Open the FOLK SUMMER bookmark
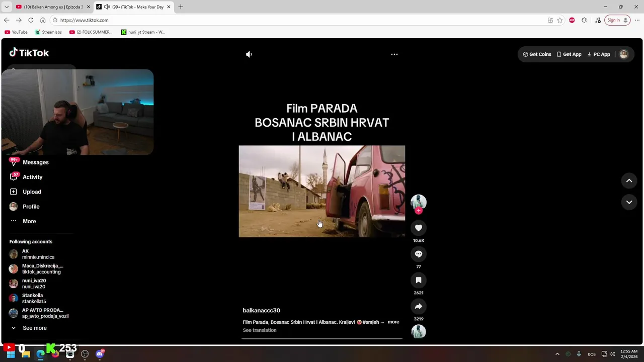Viewport: 644px width, 362px height. (91, 32)
